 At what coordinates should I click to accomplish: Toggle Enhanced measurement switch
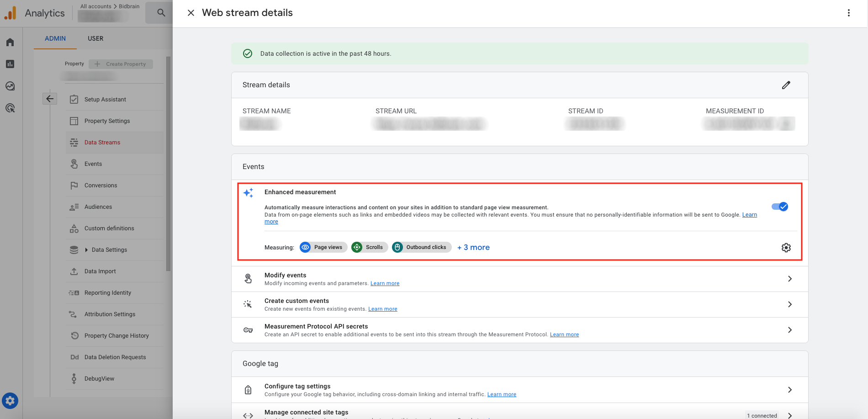780,207
